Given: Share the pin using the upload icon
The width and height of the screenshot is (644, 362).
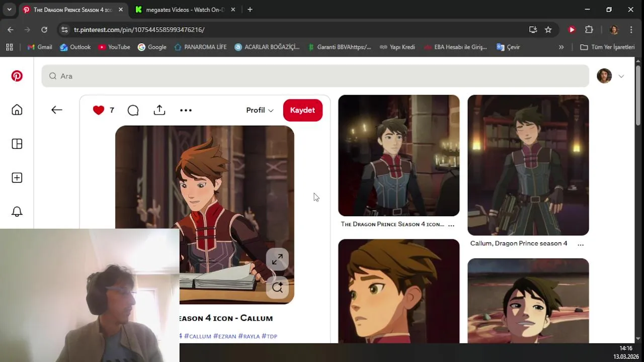Looking at the screenshot, I should 159,110.
